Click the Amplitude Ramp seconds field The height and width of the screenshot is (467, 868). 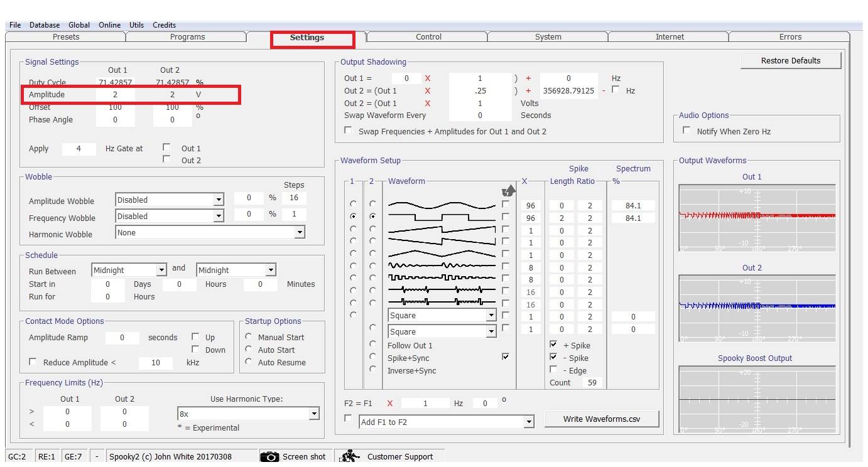(x=122, y=338)
